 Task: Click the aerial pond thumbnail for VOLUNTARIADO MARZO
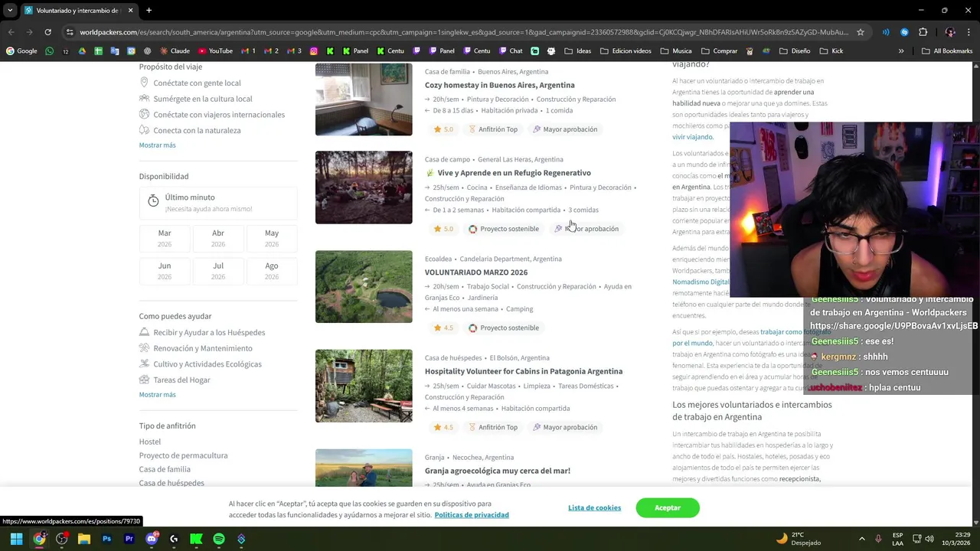coord(364,286)
